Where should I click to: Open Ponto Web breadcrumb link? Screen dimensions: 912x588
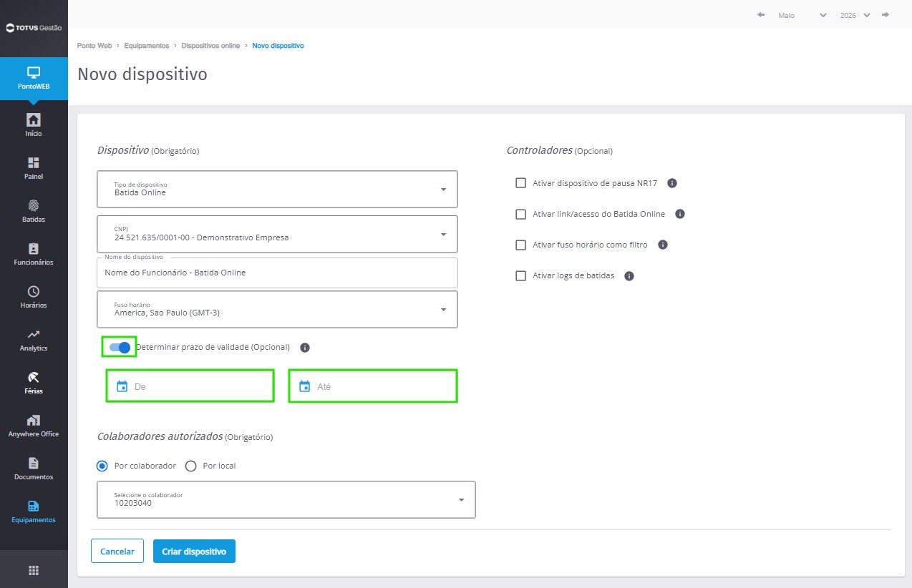click(x=94, y=46)
